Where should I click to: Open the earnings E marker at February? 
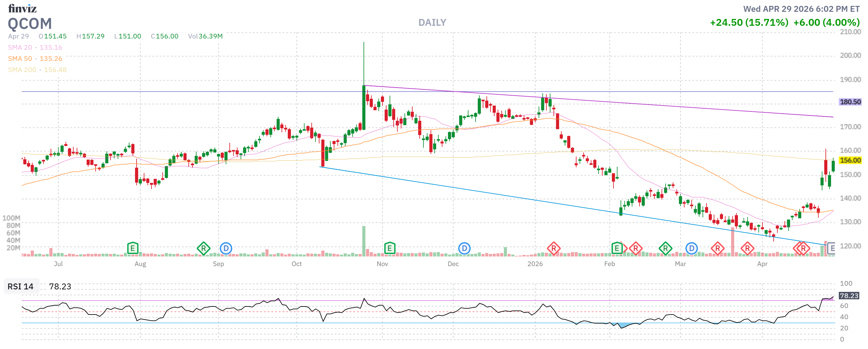point(617,249)
